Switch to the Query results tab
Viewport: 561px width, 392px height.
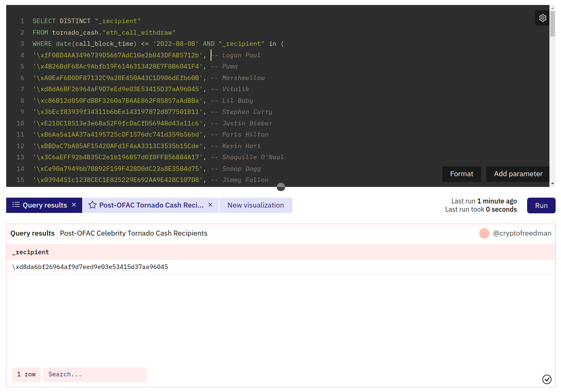pos(44,205)
